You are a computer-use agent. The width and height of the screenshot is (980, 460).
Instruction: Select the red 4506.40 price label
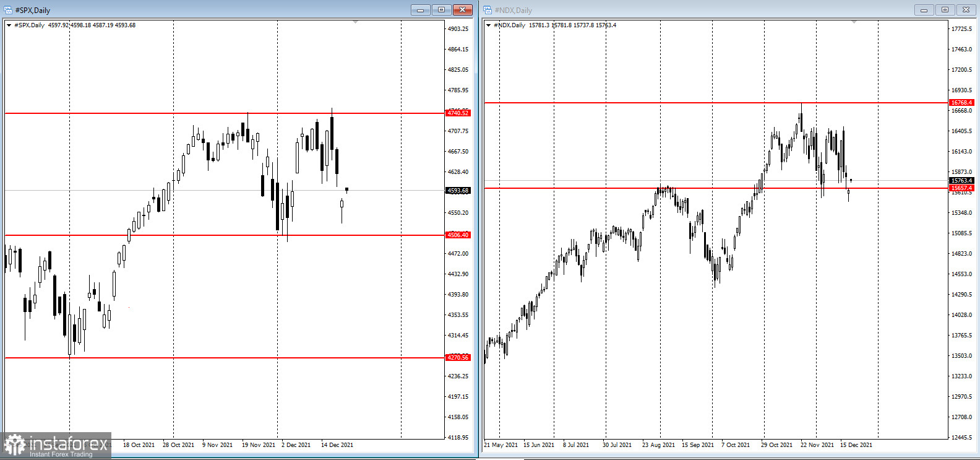(x=458, y=235)
